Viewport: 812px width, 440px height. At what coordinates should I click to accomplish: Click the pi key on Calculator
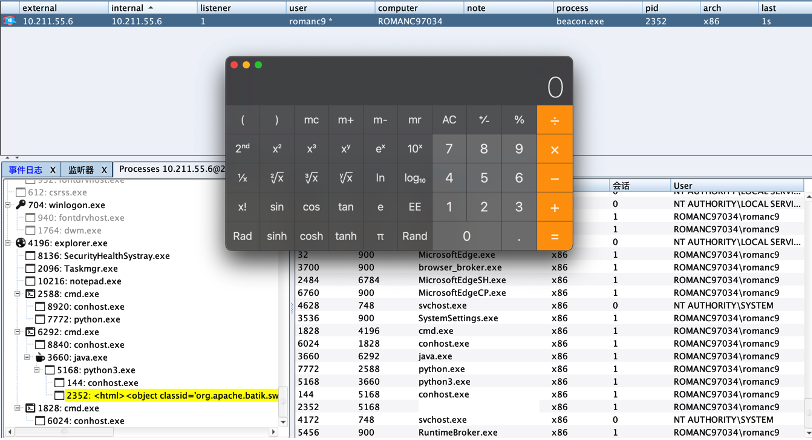click(x=380, y=236)
